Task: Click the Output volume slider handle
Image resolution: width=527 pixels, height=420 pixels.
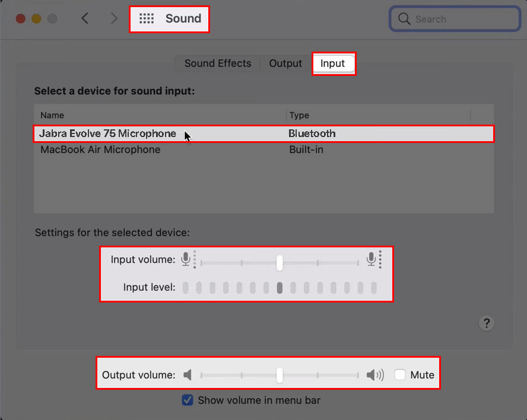Action: (280, 375)
